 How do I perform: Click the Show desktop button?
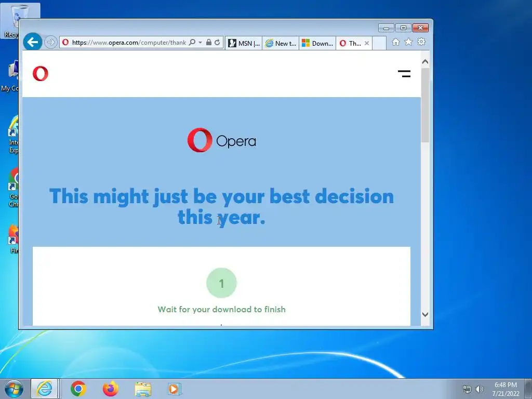point(528,389)
